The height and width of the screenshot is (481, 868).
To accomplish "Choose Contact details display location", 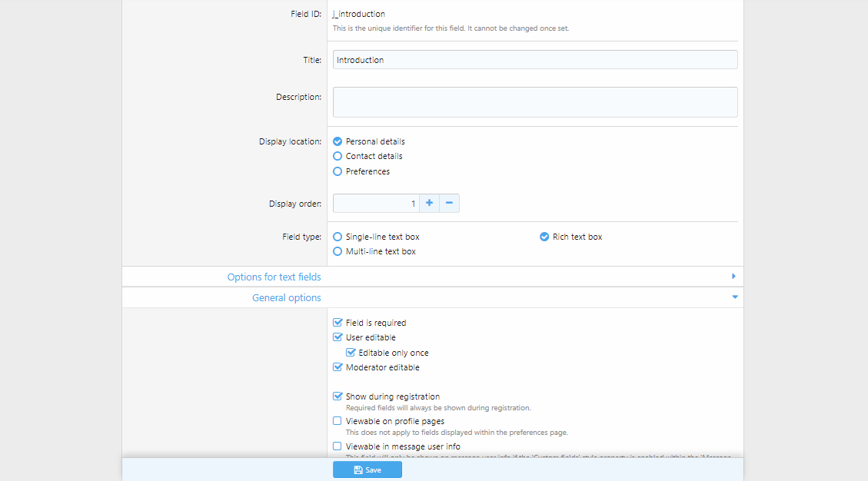I will pos(338,156).
